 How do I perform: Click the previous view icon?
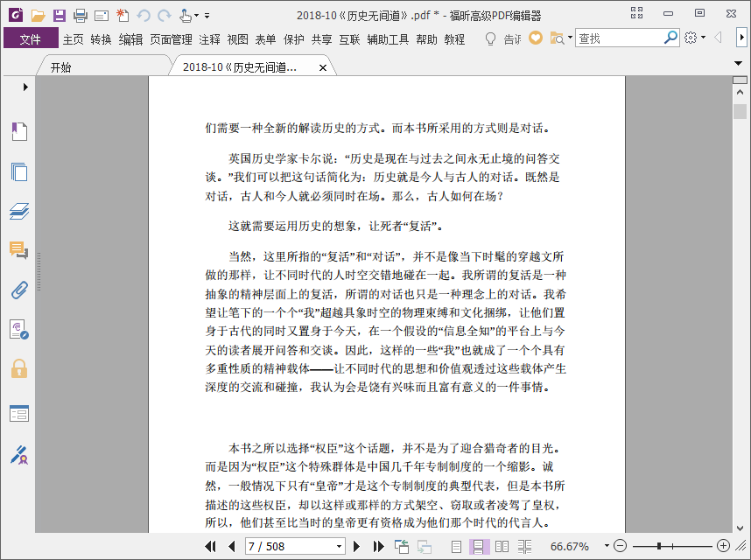coord(402,546)
